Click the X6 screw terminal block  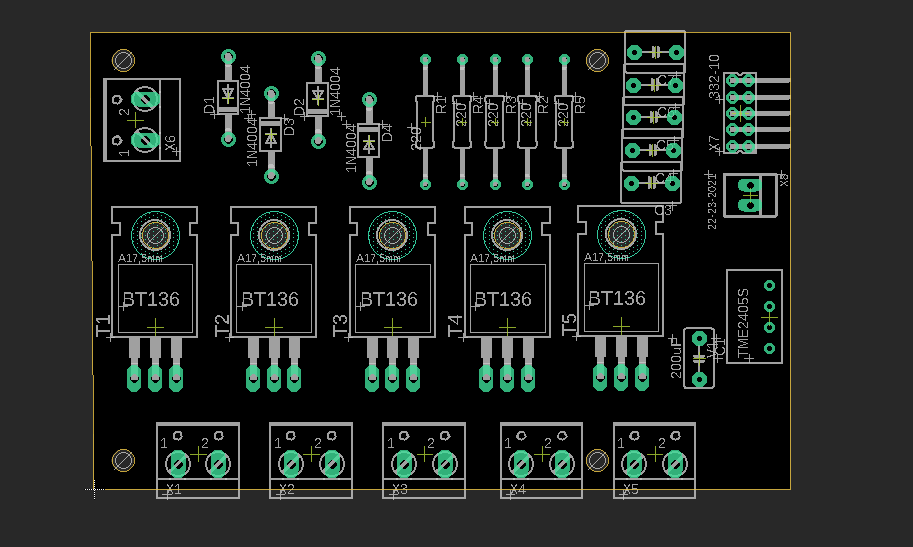pos(142,120)
